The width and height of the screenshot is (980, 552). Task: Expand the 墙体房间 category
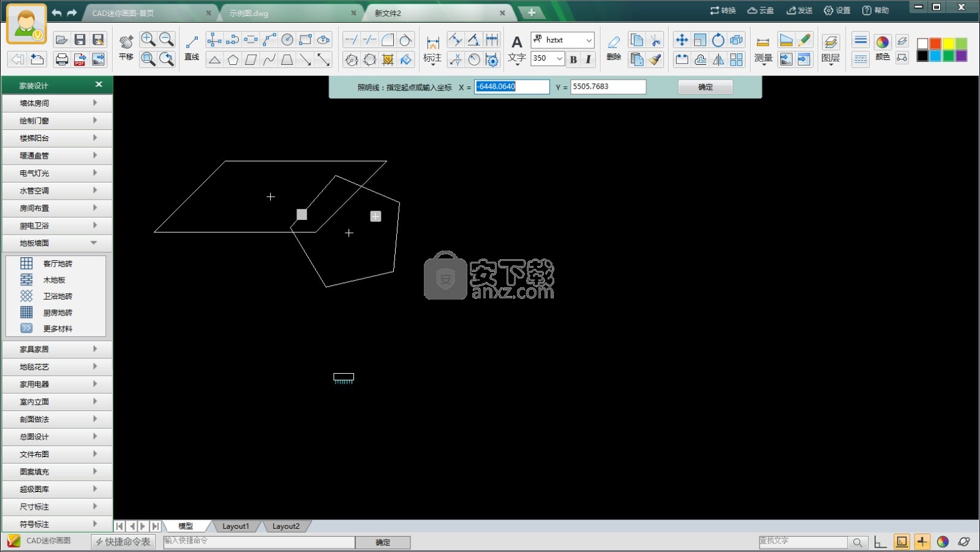[x=57, y=103]
